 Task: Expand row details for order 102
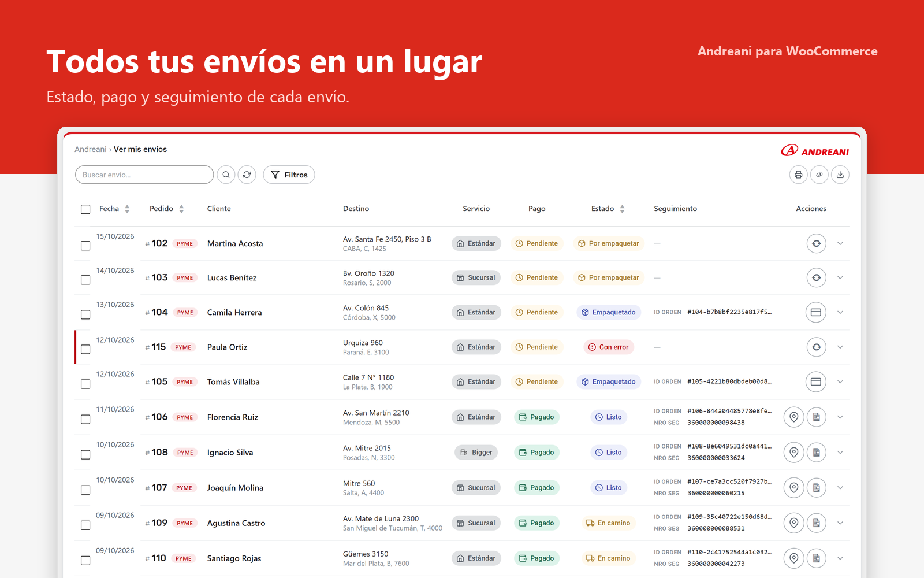[840, 243]
